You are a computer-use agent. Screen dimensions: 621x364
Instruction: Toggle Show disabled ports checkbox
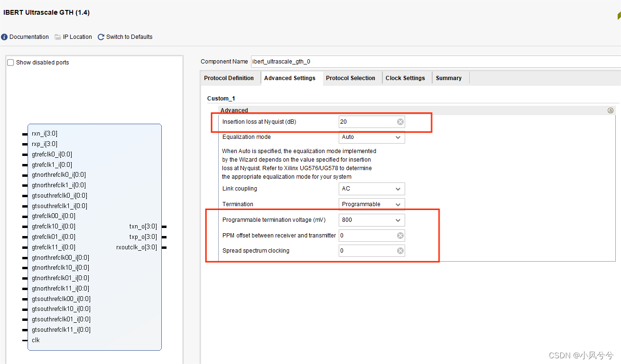[10, 63]
